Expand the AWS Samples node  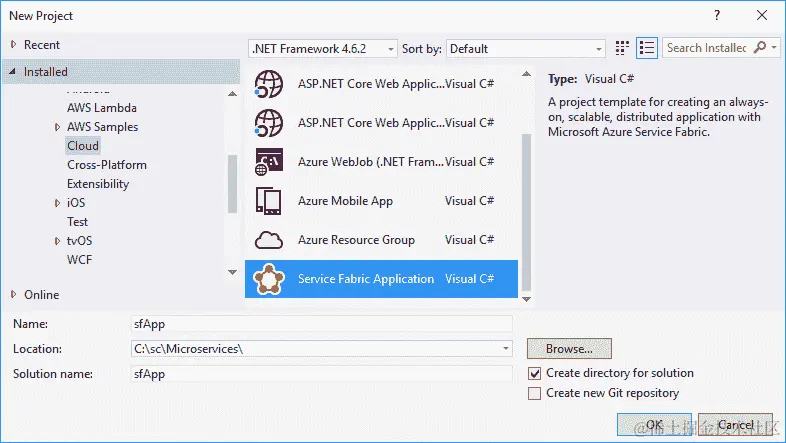pos(57,127)
